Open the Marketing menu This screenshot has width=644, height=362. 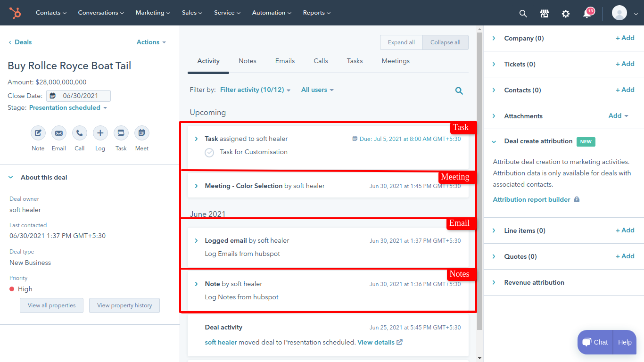153,13
